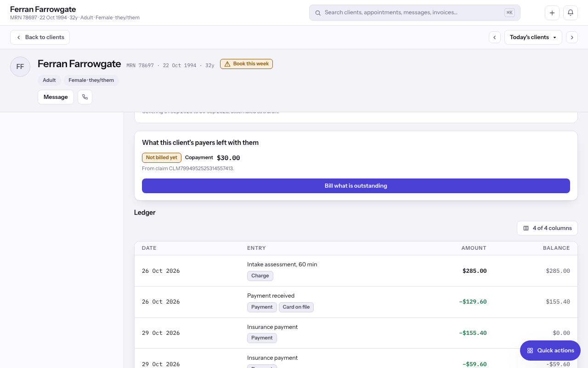Image resolution: width=588 pixels, height=368 pixels.
Task: Click the ⌘K shortcut badge
Action: [509, 13]
